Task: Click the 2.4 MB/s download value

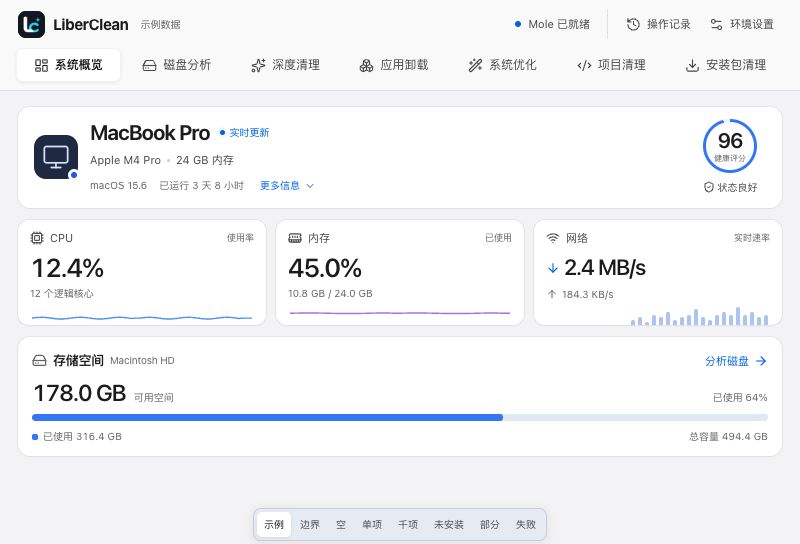Action: click(605, 268)
